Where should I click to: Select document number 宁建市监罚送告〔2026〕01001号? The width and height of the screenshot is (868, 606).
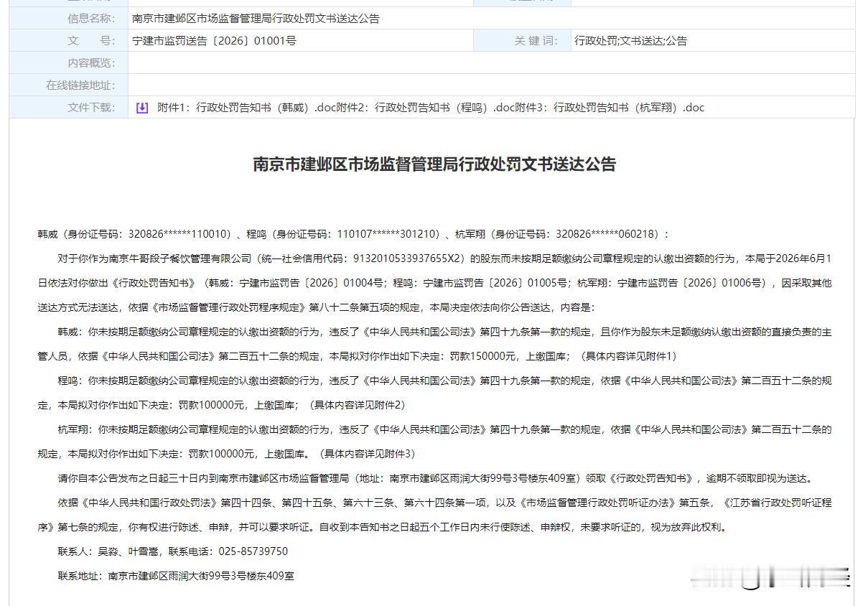point(214,41)
